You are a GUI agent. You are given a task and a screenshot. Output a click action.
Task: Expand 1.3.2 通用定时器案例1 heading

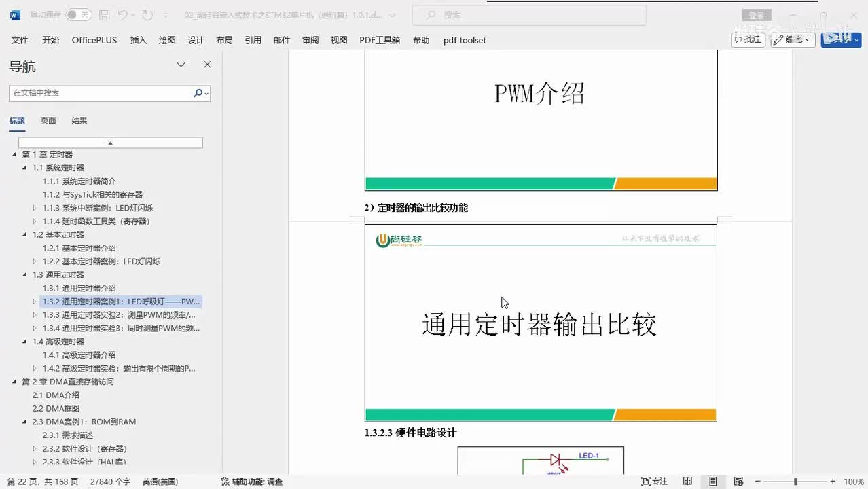point(35,302)
